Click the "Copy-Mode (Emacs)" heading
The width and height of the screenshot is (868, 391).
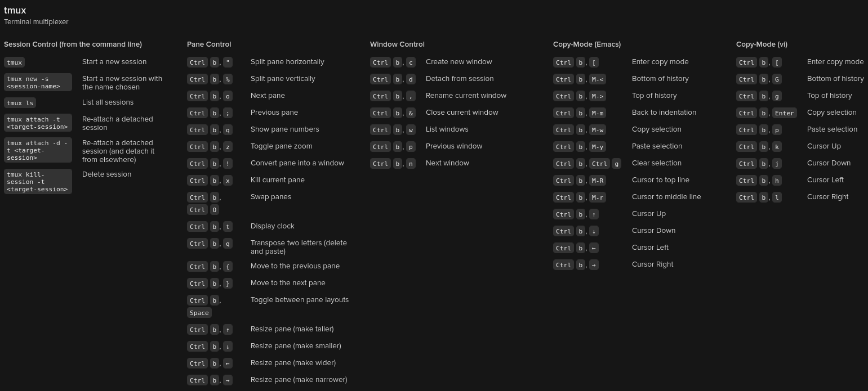click(587, 44)
